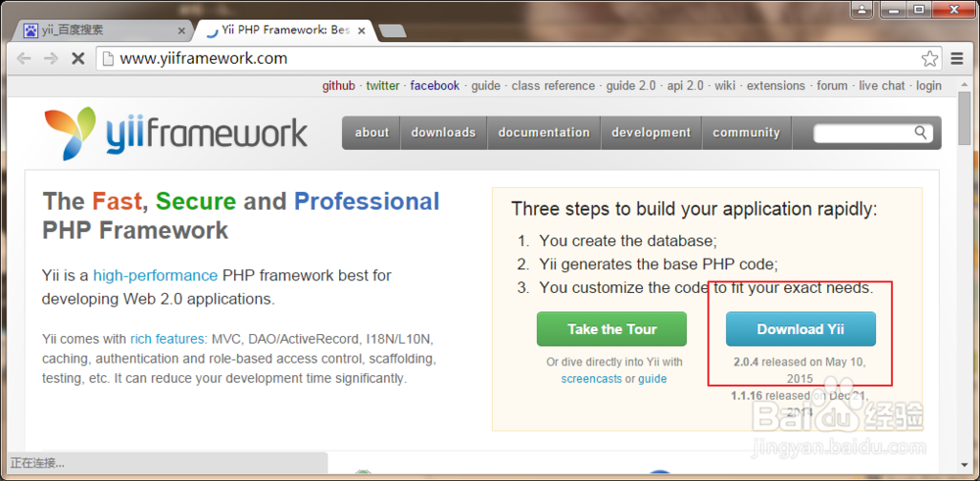Select the Yii PHP Framework tab
Image resolution: width=980 pixels, height=481 pixels.
coord(285,30)
